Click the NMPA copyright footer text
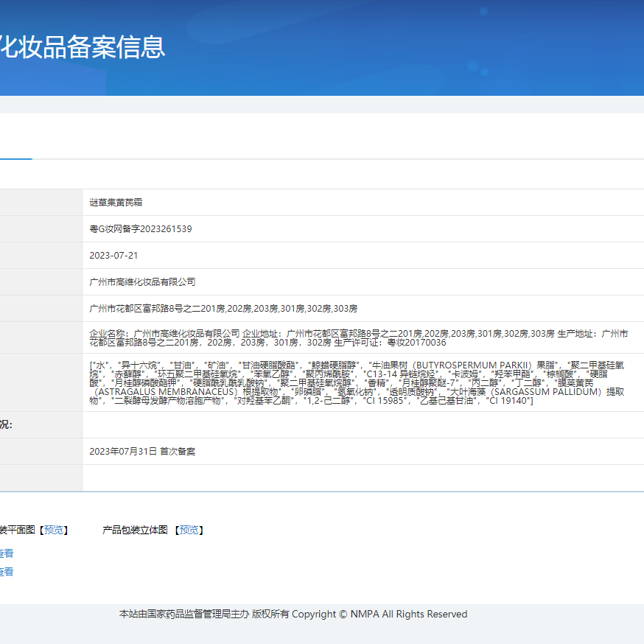The image size is (644, 644). (x=293, y=614)
